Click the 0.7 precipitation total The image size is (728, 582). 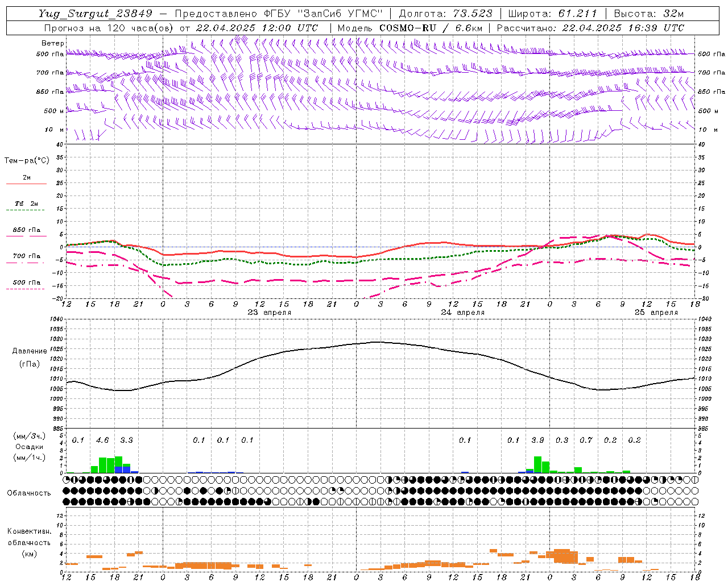(x=586, y=440)
